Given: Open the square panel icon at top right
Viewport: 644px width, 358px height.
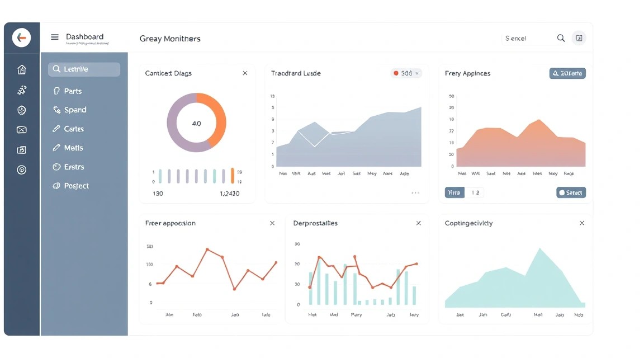Looking at the screenshot, I should point(579,38).
